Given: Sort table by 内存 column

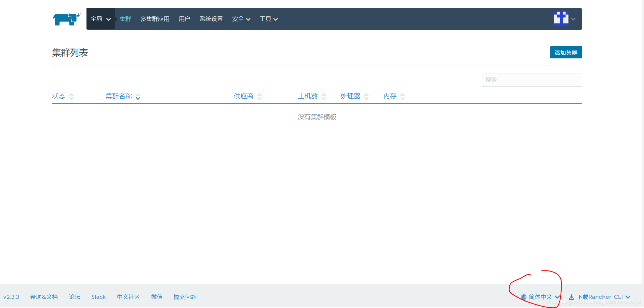Looking at the screenshot, I should coord(394,96).
